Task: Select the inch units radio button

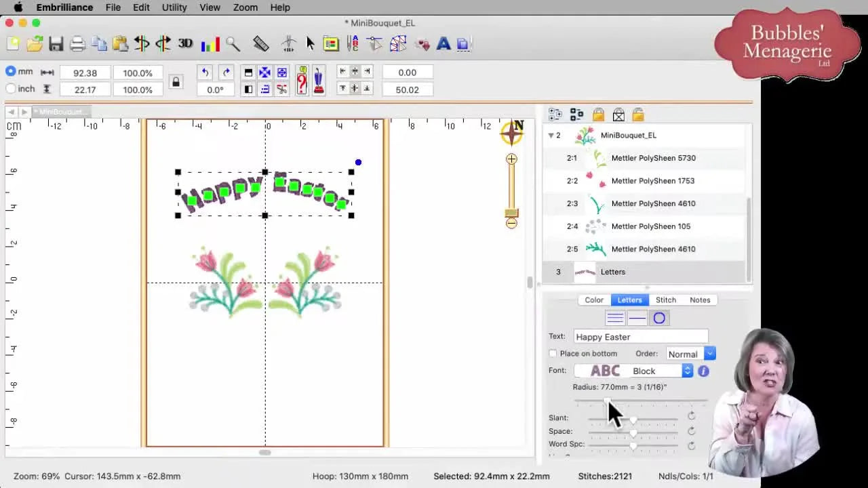Action: [x=10, y=89]
